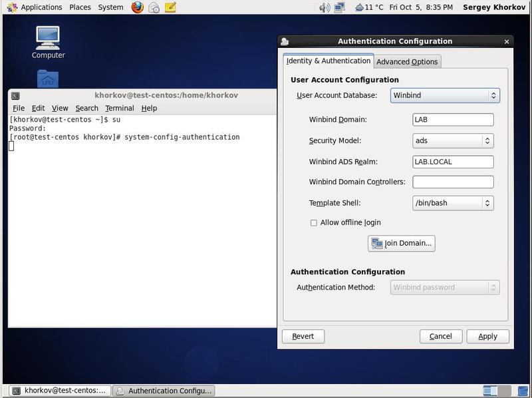
Task: Switch workspaces using the bottom-right switcher
Action: pyautogui.click(x=496, y=391)
